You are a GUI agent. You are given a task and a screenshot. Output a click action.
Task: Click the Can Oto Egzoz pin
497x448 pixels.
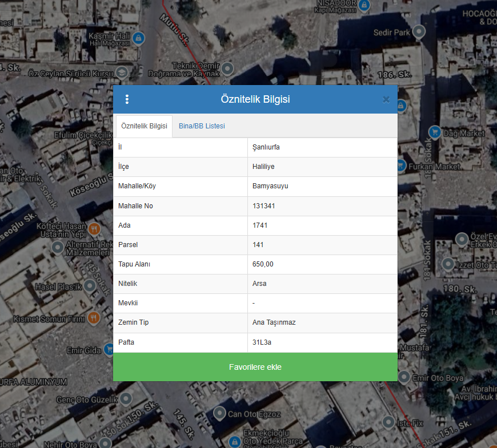pyautogui.click(x=219, y=413)
